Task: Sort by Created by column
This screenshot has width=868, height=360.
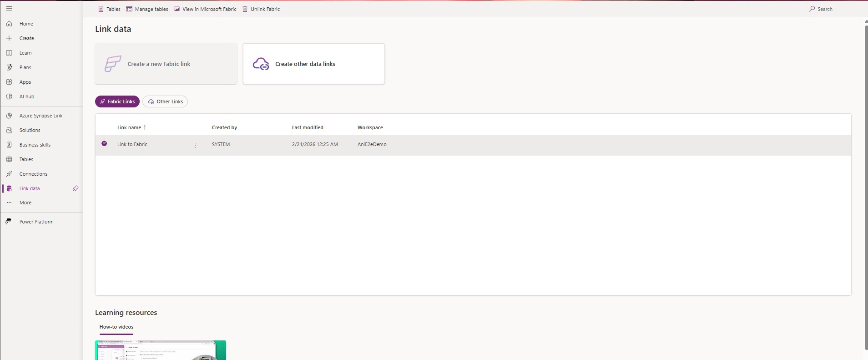Action: (224, 127)
